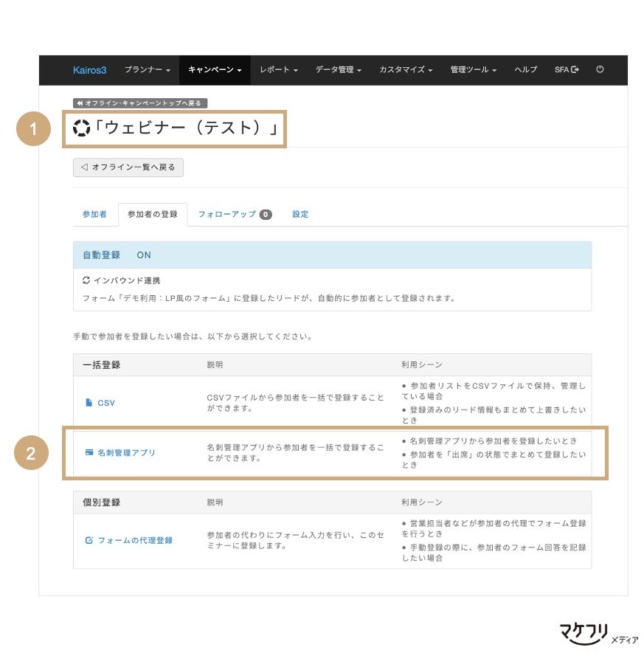Click description CSVファイルから参加者を一括で登録
644x653 pixels.
coord(295,403)
